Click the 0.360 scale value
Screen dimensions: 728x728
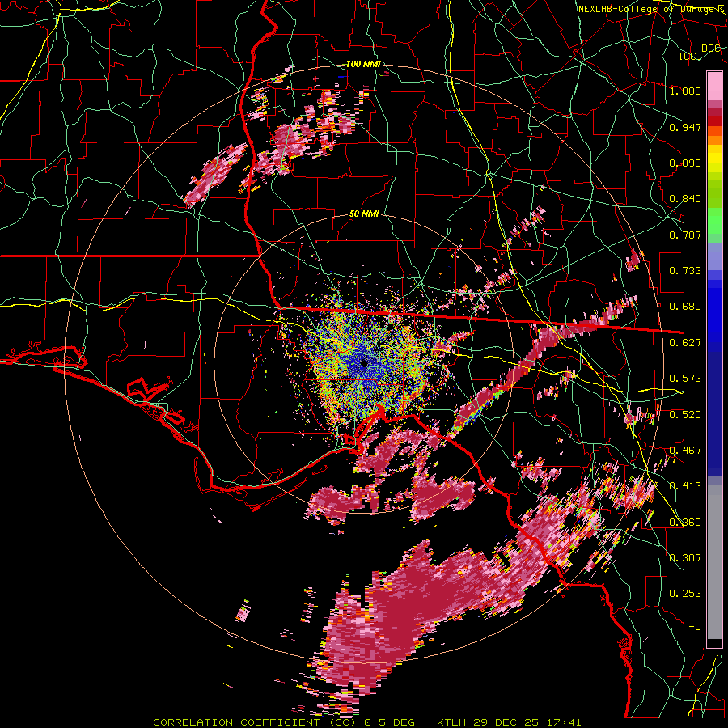click(685, 523)
